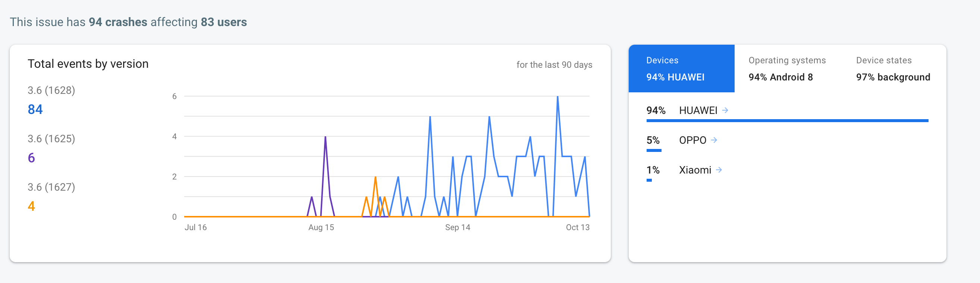Click the purple 6 event count

[31, 158]
